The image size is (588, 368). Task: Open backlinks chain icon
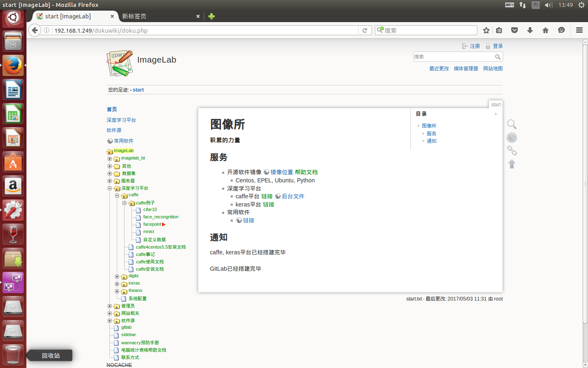point(512,150)
